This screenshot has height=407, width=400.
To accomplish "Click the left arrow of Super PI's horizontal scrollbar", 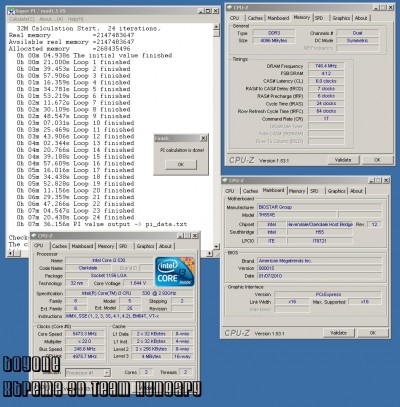I will click(10, 253).
